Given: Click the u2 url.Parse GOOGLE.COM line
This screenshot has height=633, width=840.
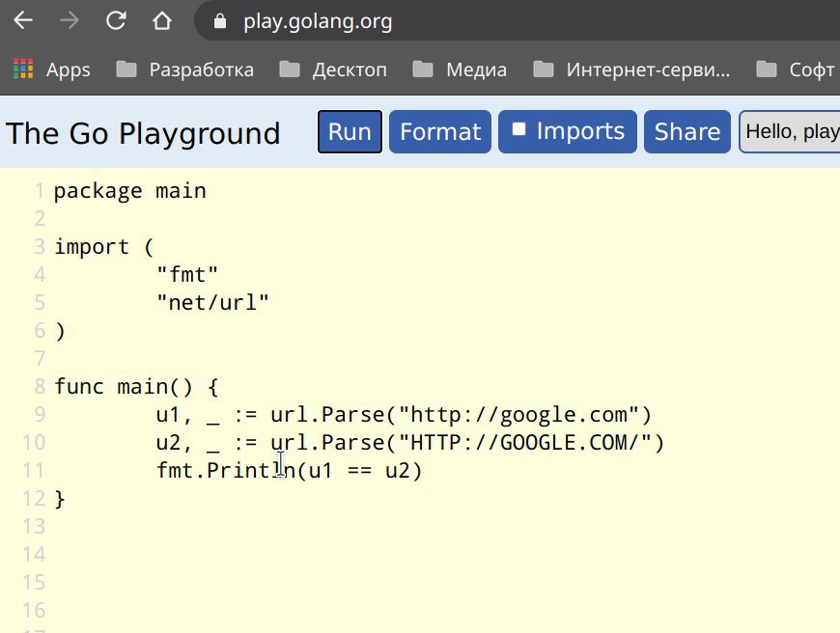Looking at the screenshot, I should [x=410, y=442].
